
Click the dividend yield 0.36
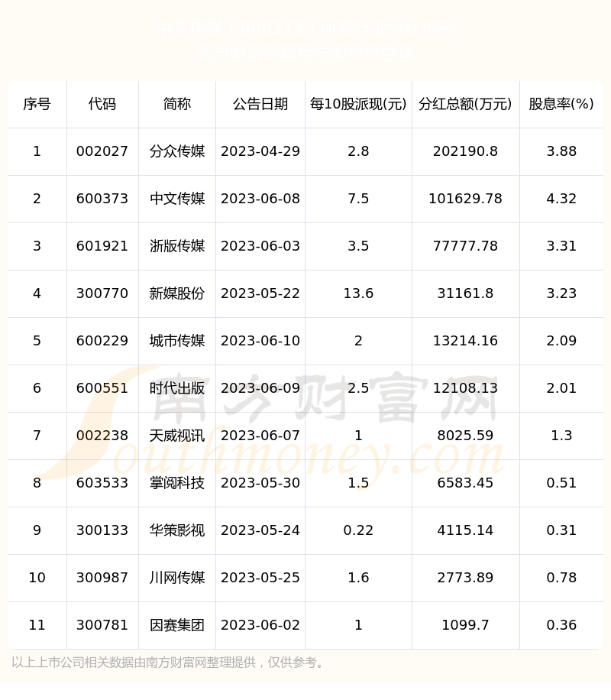561,624
